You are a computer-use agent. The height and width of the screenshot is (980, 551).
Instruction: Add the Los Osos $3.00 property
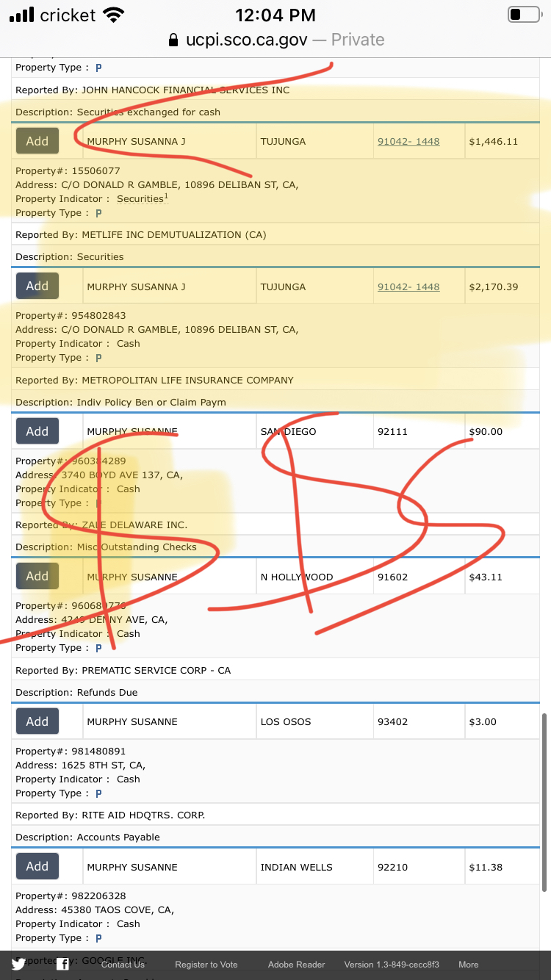tap(37, 721)
